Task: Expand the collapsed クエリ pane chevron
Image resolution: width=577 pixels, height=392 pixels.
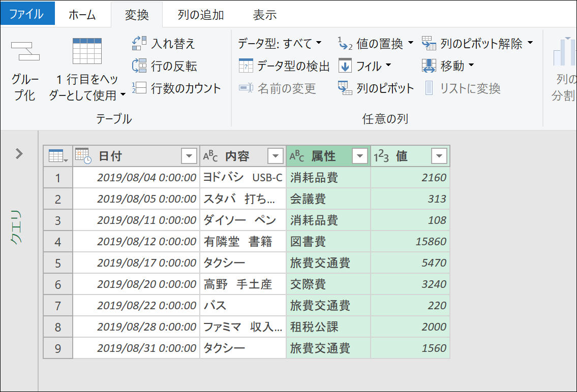Action: (x=19, y=153)
